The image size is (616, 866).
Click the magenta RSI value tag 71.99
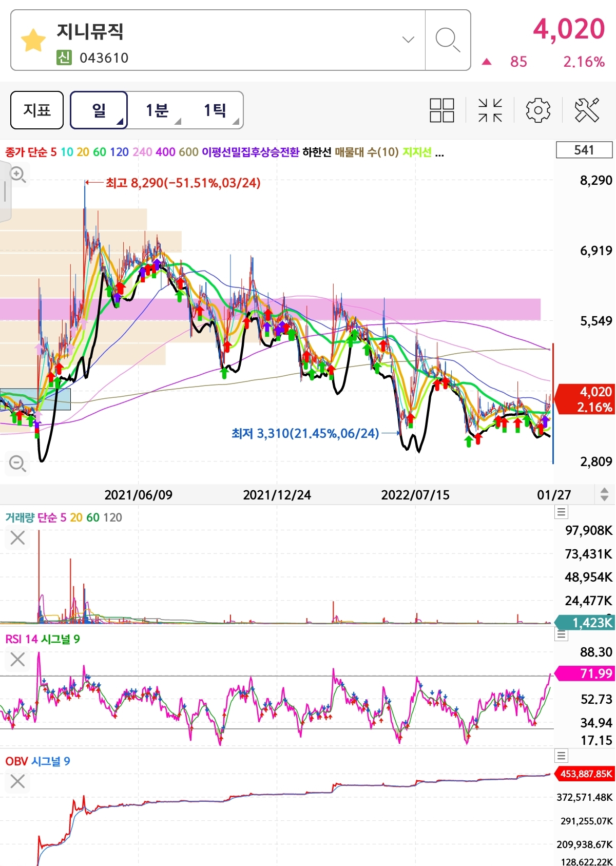point(585,673)
